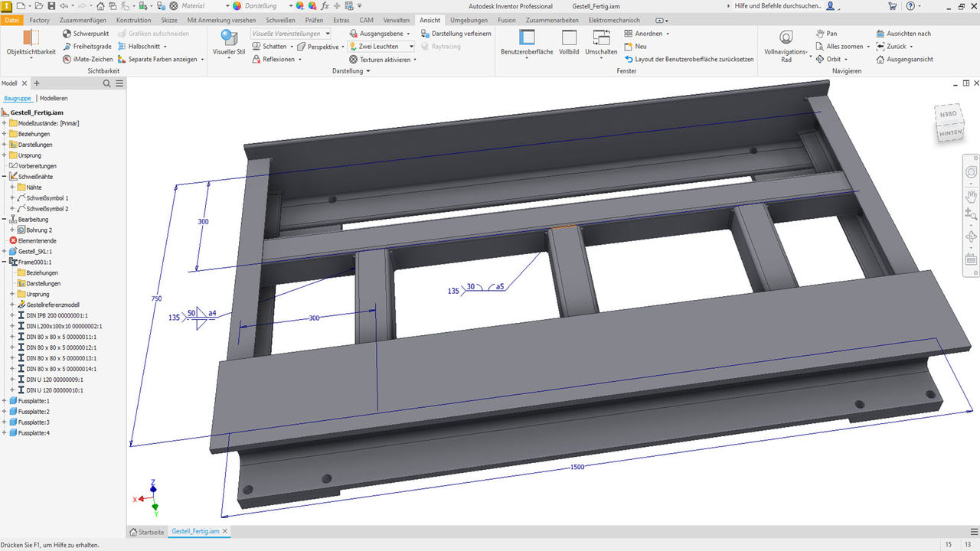Open the Datei menu
Screen dimensions: 980x551
[12, 20]
